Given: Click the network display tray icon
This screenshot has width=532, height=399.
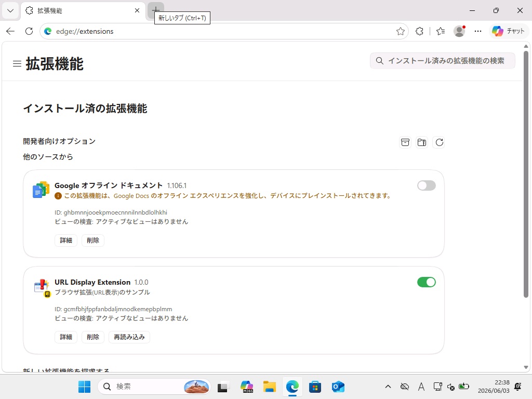Looking at the screenshot, I should pos(437,387).
